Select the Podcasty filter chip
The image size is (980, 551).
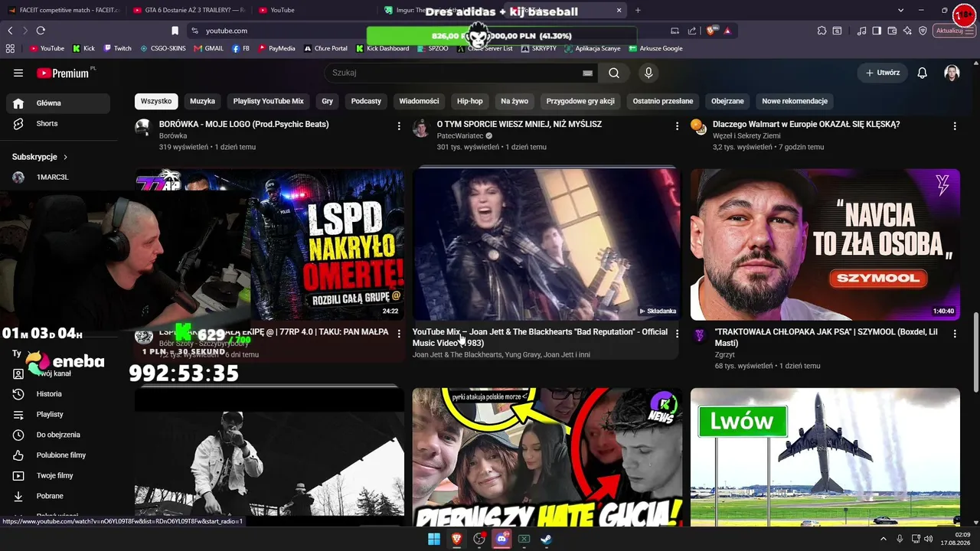click(x=366, y=101)
